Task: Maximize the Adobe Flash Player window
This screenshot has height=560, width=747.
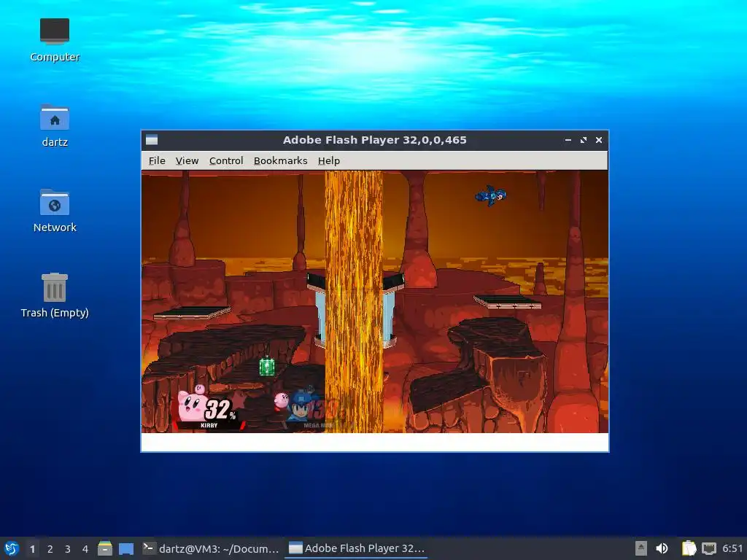Action: click(x=583, y=140)
